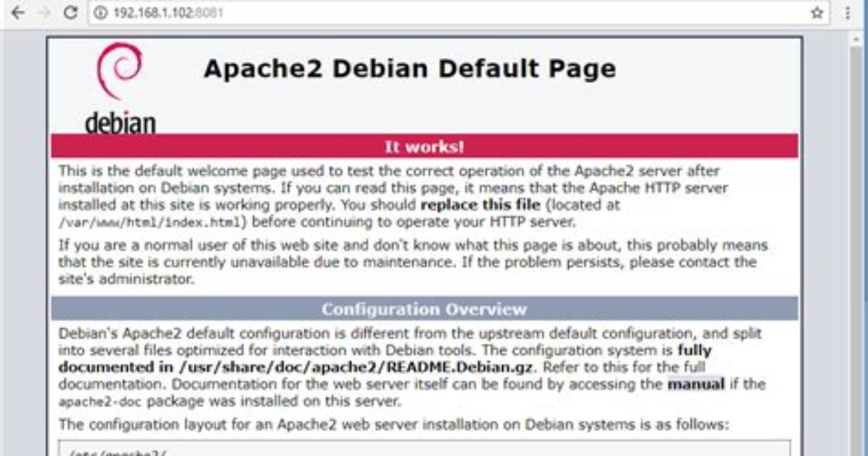Open the manual link in Configuration Overview
This screenshot has height=456, width=868.
[696, 384]
